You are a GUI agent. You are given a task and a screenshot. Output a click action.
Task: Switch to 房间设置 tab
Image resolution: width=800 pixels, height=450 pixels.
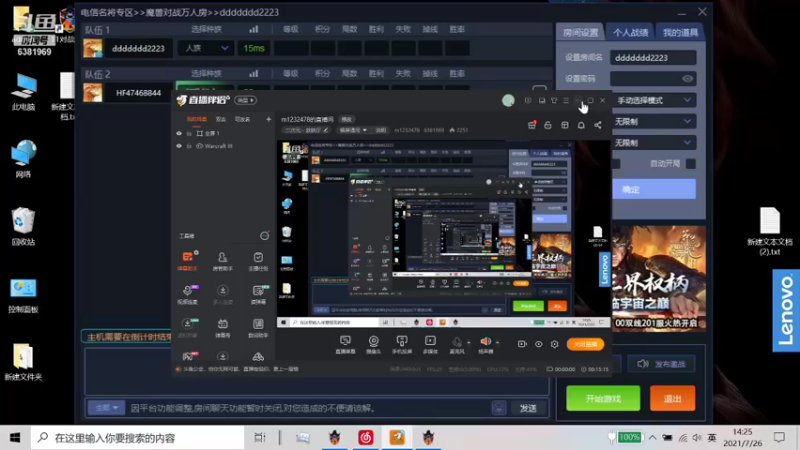(x=580, y=33)
